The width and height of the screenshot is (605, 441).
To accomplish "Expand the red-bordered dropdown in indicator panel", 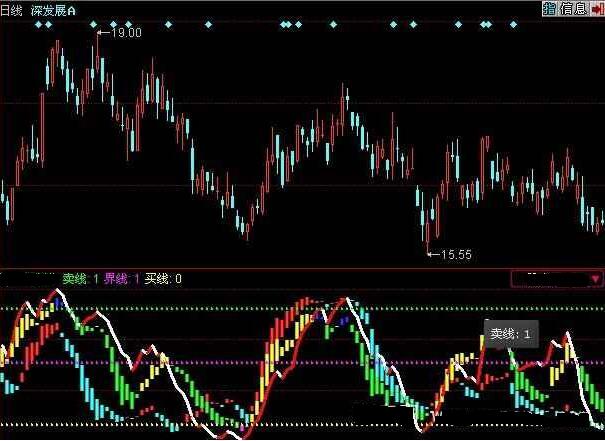I will click(550, 279).
